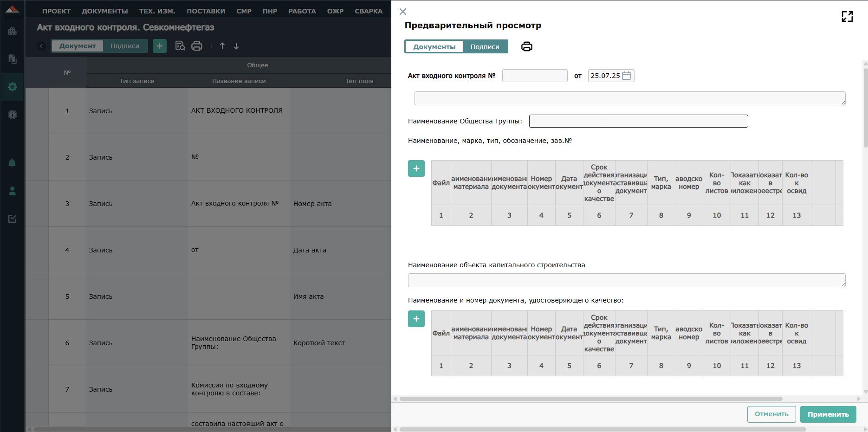This screenshot has width=868, height=432.
Task: Add row to quality document table
Action: (x=416, y=319)
